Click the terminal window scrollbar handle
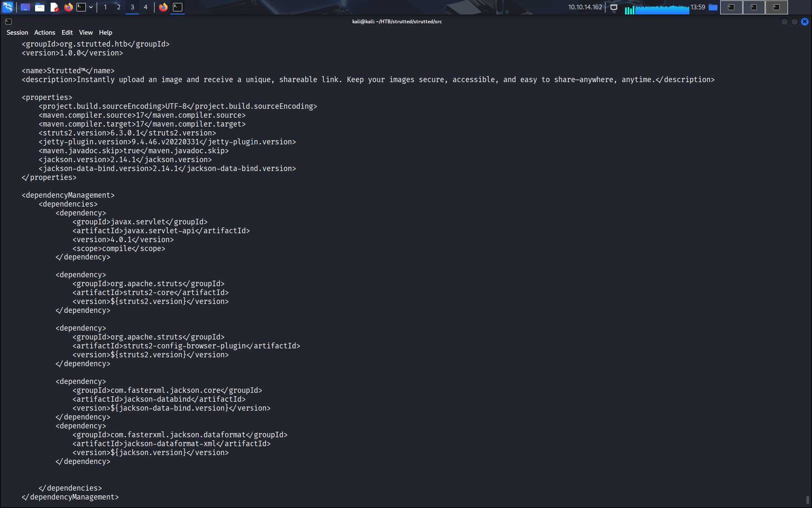812x508 pixels. pyautogui.click(x=807, y=500)
